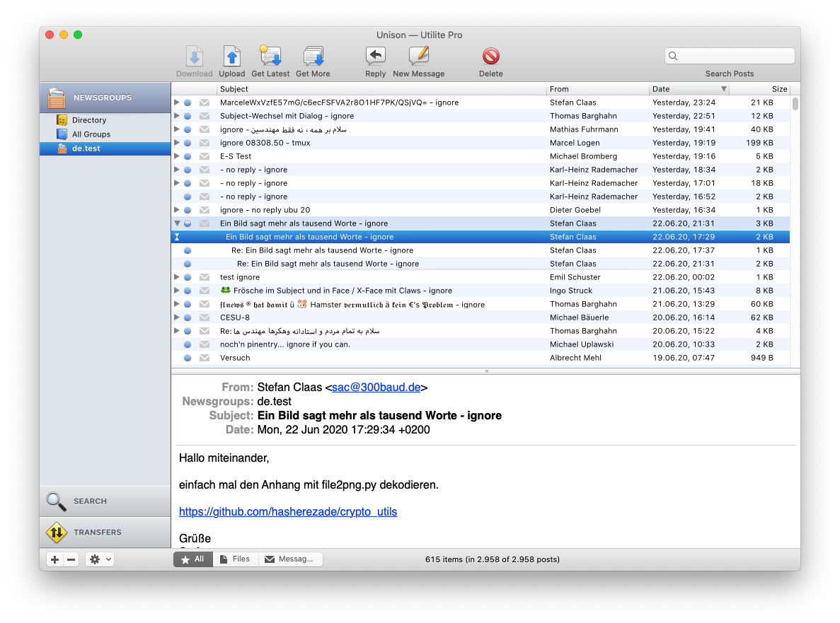Click inside the Search Posts field

click(729, 55)
